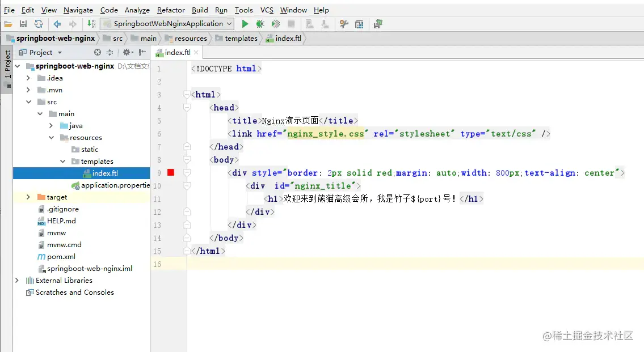This screenshot has height=352, width=644.
Task: Collapse the src folder
Action: click(x=29, y=101)
